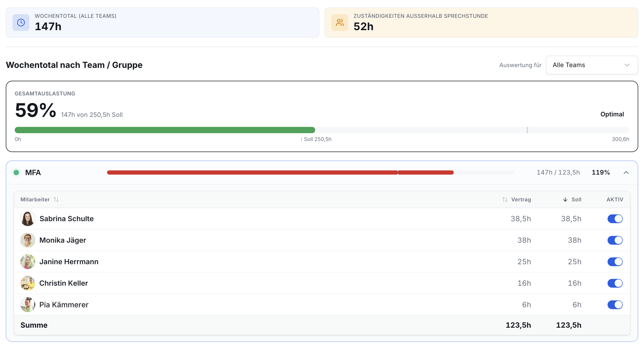This screenshot has width=644, height=345.
Task: Disable the active switch for Monika Jäger
Action: tap(615, 240)
